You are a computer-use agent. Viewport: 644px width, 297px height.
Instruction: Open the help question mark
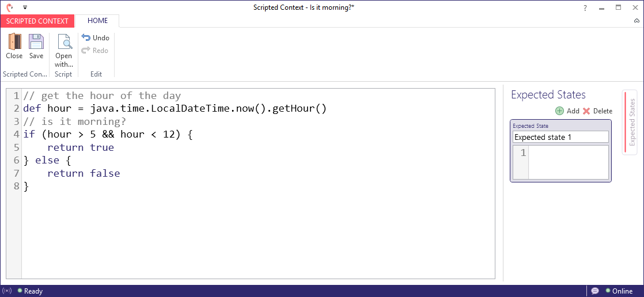coord(585,7)
